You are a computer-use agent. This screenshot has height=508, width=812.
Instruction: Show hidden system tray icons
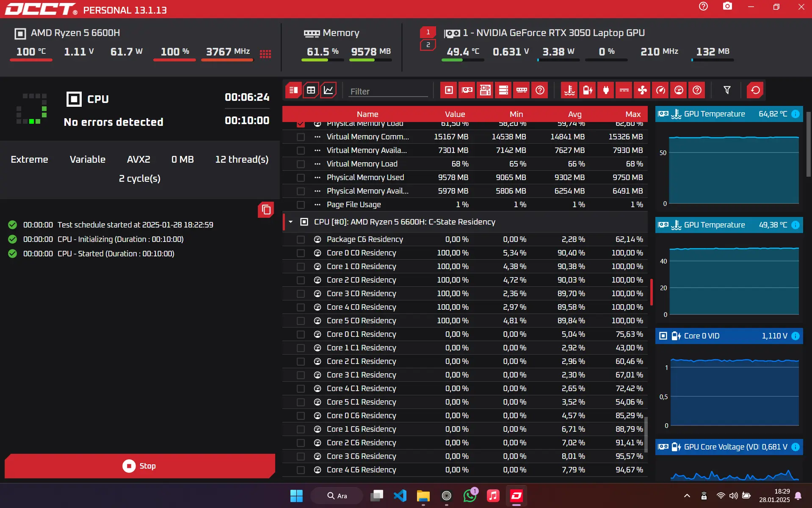[687, 496]
